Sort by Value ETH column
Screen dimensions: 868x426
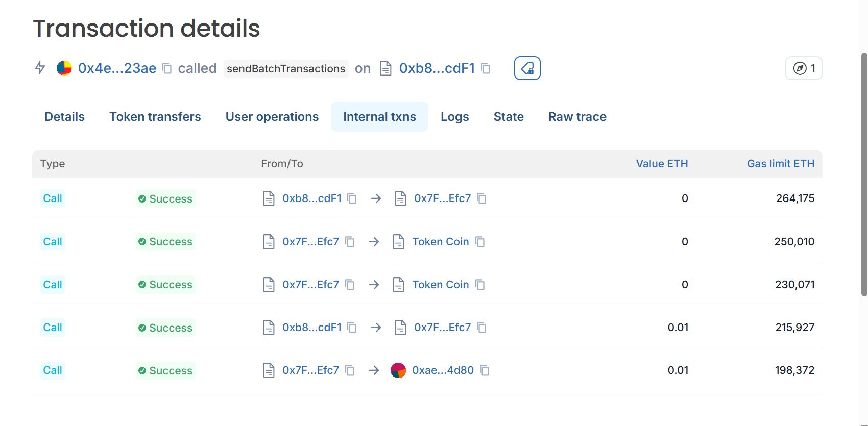coord(662,164)
